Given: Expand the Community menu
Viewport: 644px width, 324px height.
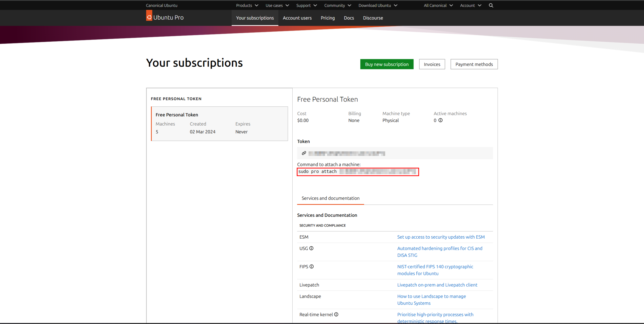Looking at the screenshot, I should click(x=338, y=5).
